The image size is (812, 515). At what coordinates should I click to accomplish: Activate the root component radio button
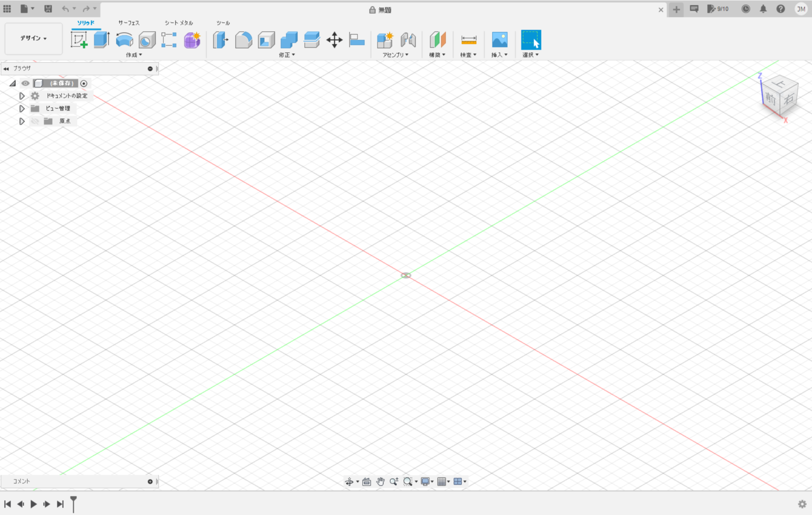[84, 83]
